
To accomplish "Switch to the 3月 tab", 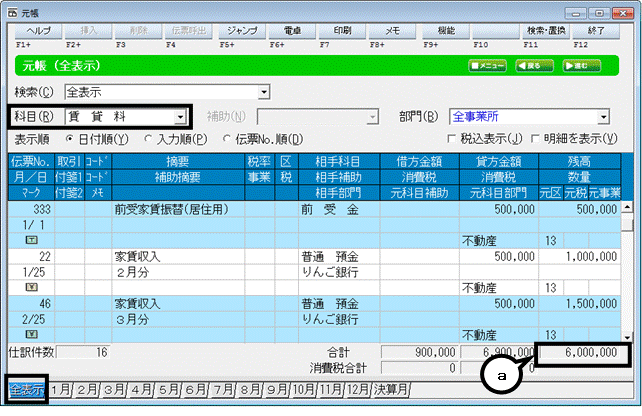I will [114, 389].
